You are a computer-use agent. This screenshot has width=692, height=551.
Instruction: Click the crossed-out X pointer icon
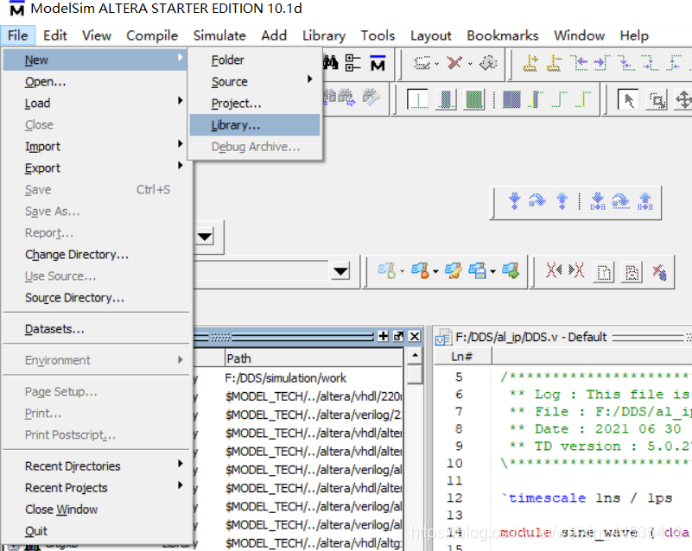click(x=659, y=272)
